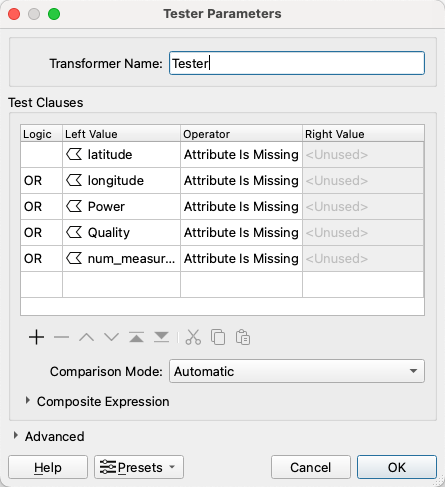The image size is (445, 487).
Task: Select the operator cell in latitude row
Action: point(241,154)
